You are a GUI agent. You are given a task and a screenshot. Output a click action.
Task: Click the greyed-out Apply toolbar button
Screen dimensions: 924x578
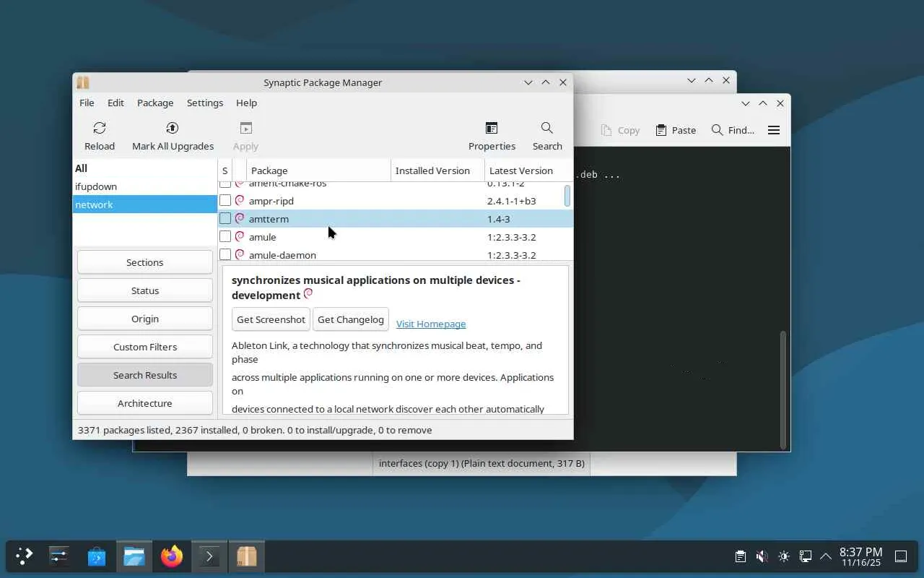245,136
